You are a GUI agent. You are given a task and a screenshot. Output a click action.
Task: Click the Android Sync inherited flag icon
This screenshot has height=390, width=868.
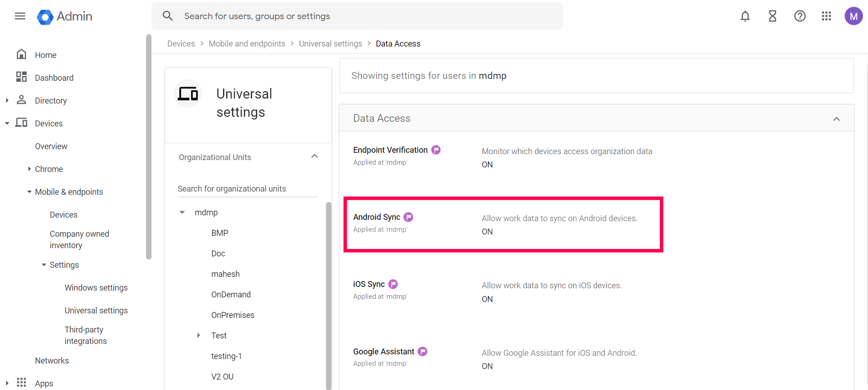pyautogui.click(x=408, y=217)
